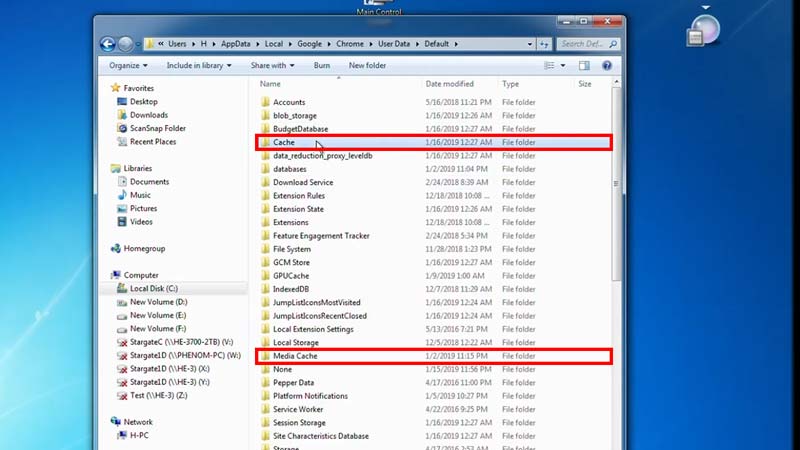Viewport: 800px width, 450px height.
Task: Sort by Date modified column header
Action: (x=449, y=84)
